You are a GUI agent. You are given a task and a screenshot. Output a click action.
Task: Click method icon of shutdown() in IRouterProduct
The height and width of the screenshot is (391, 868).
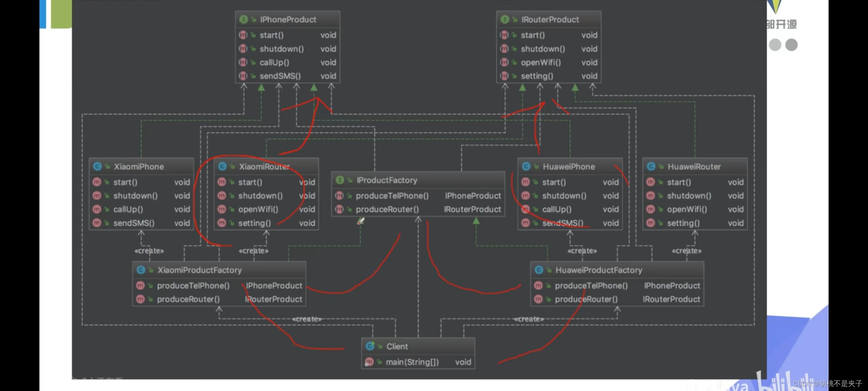[x=504, y=49]
